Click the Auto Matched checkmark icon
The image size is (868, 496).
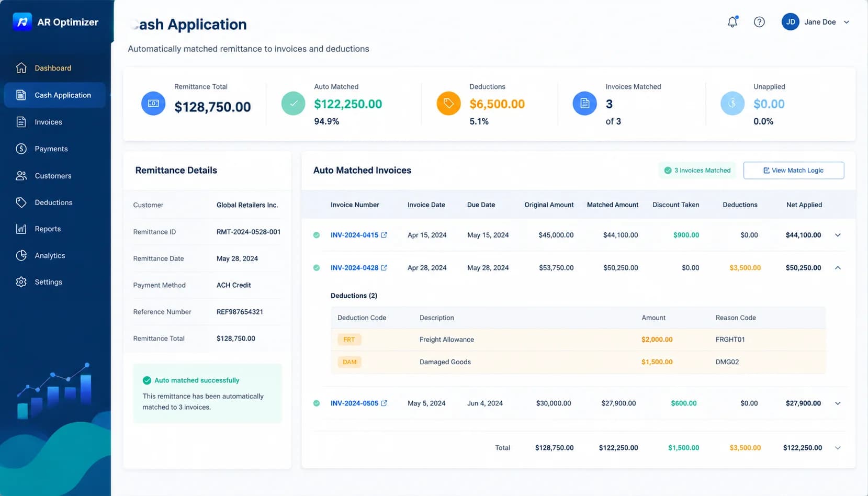coord(294,104)
